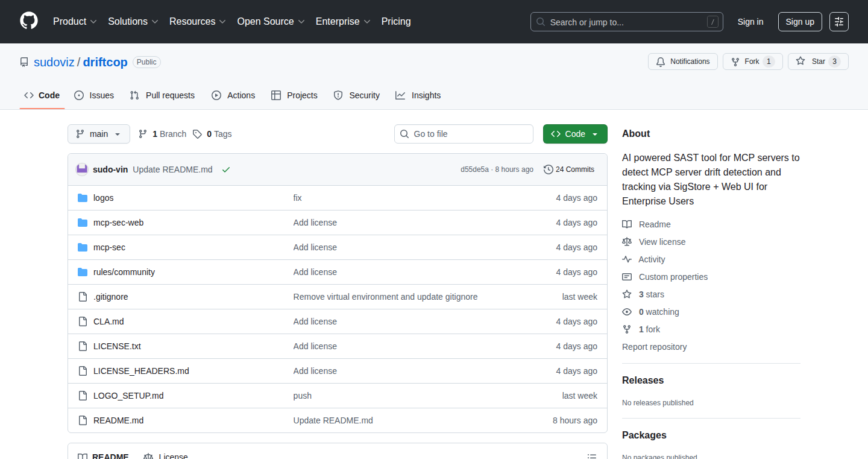
Task: Click the folder icon for mcp-sec
Action: click(83, 247)
